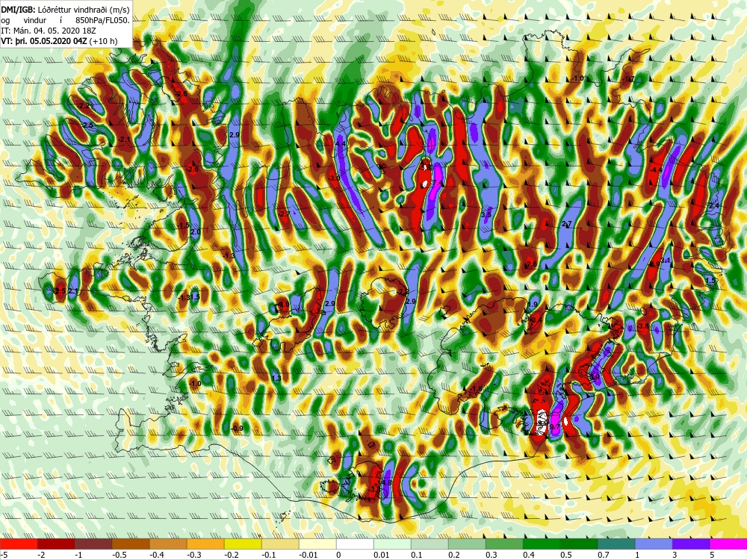Click the '2.6' value on red patch

532,264
